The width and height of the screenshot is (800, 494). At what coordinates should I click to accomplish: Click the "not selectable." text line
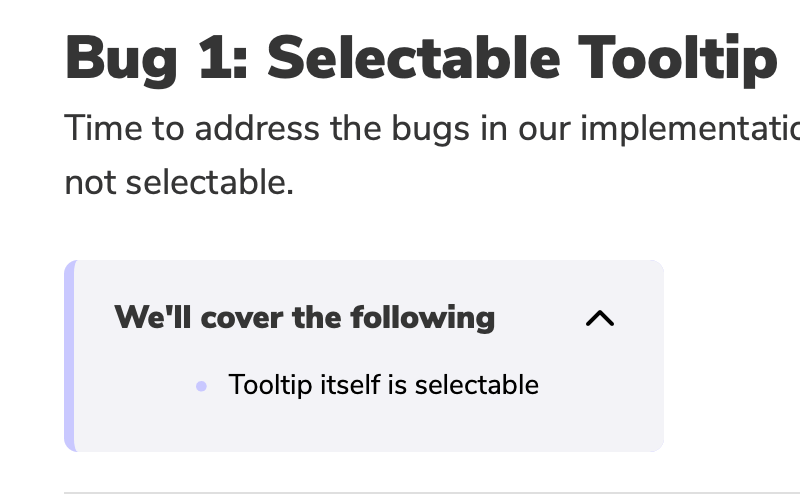point(179,183)
